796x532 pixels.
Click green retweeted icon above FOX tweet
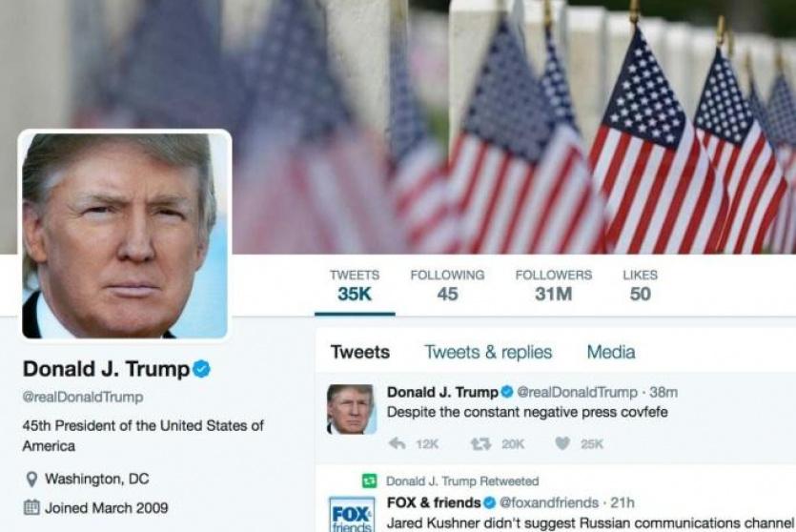369,481
